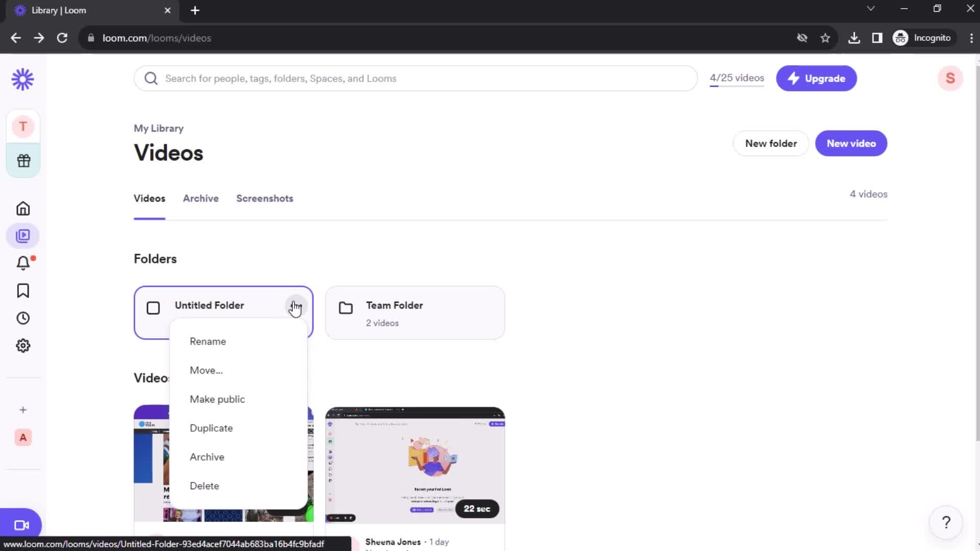This screenshot has height=551, width=980.
Task: Open the notifications panel icon
Action: [23, 263]
